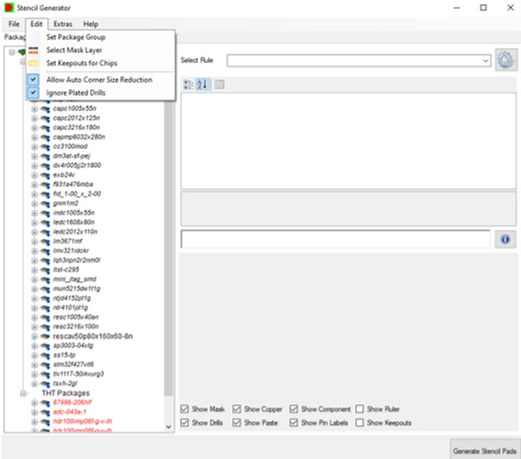Screen dimensions: 521x459
Task: Expand the lmv321idckr node
Action: click(34, 251)
